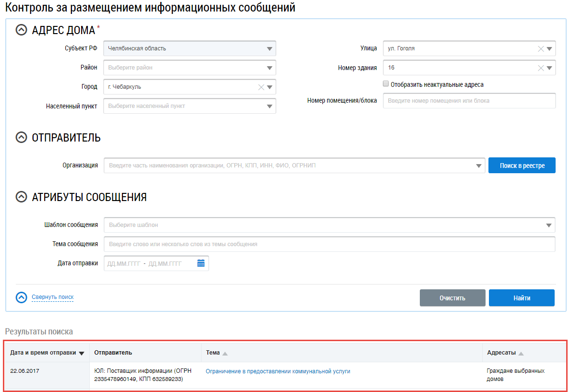Click Поиск в реестре button

522,166
